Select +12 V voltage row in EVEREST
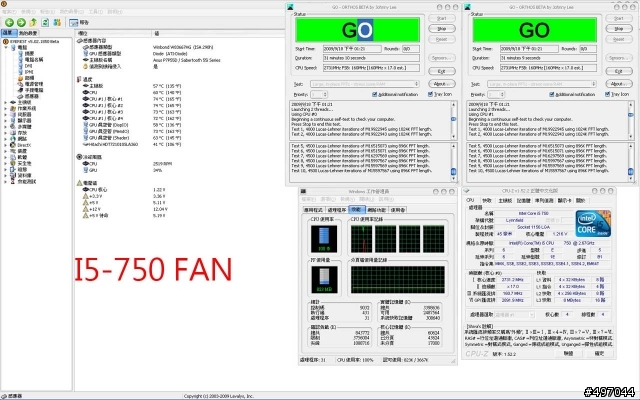Screen dimensions: 640x400 point(125,209)
